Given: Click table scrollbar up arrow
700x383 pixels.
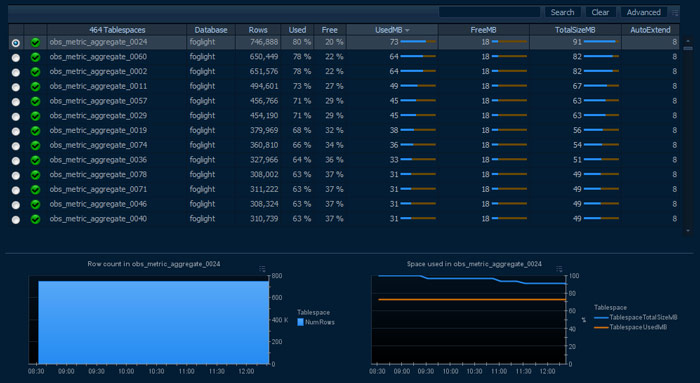Looking at the screenshot, I should pos(688,41).
